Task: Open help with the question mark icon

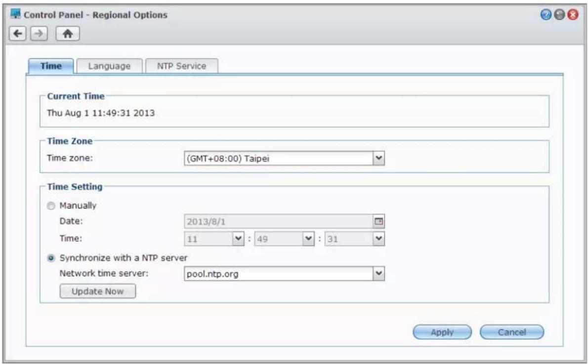Action: 546,15
